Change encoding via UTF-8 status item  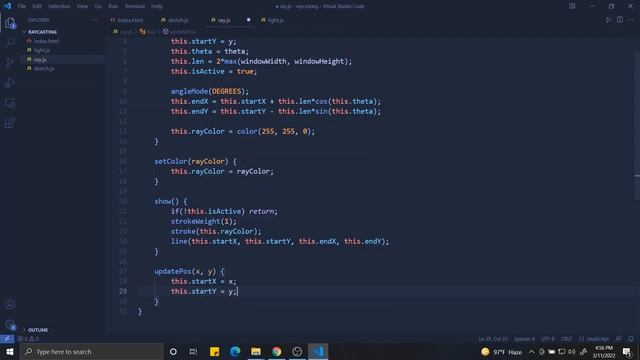[x=547, y=339]
